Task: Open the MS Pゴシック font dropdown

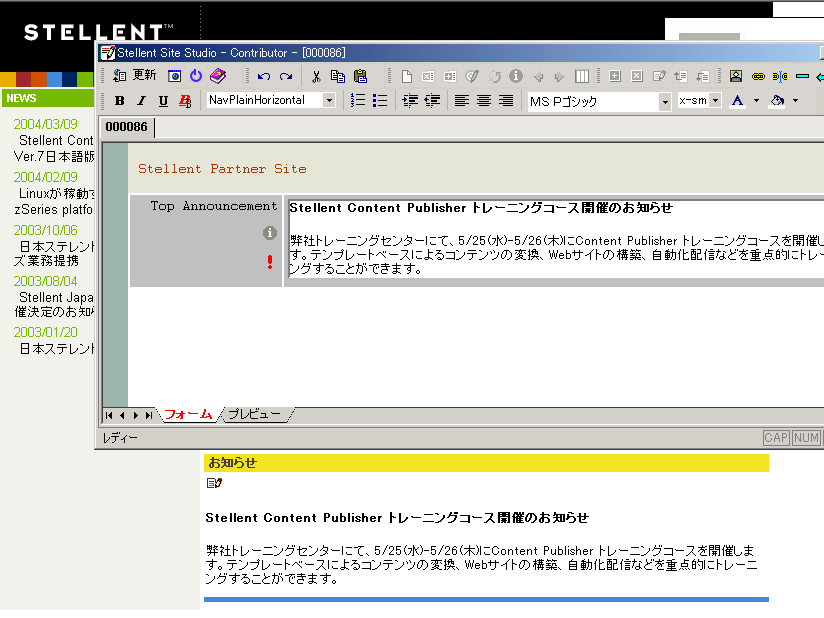Action: (665, 101)
